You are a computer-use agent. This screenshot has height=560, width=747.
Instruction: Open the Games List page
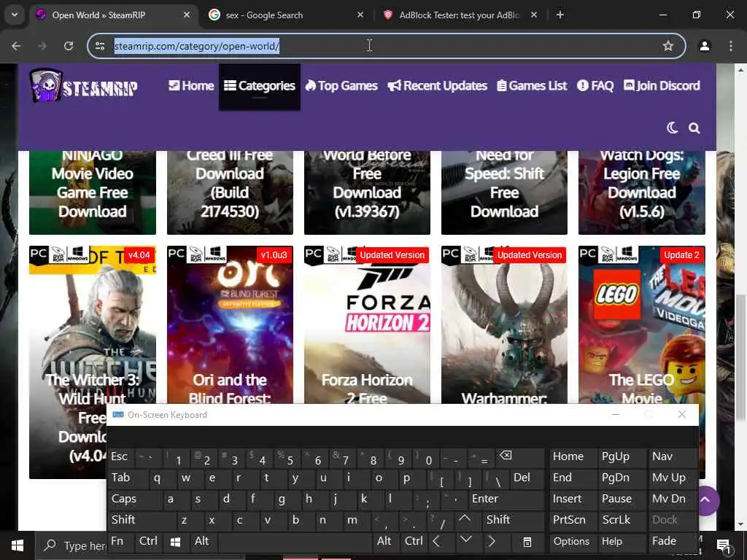click(532, 86)
